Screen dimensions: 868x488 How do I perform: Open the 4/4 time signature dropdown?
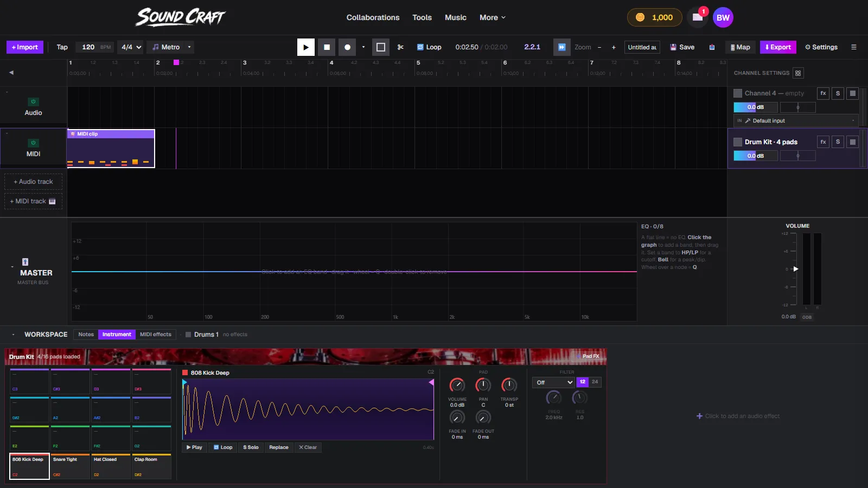(x=131, y=47)
